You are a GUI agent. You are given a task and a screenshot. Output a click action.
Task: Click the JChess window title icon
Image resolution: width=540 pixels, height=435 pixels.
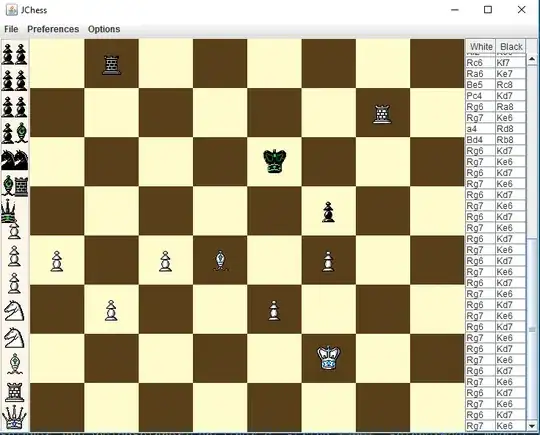tap(12, 10)
